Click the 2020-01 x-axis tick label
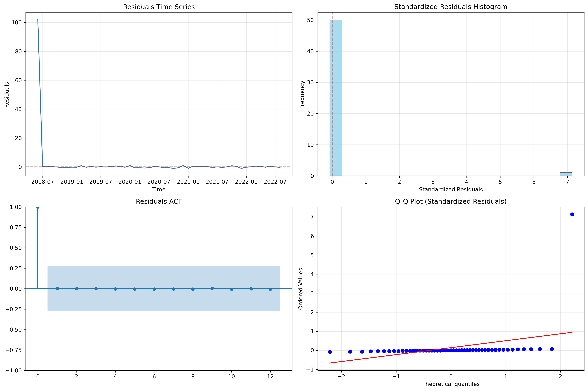Viewport: 588px width, 391px height. pos(130,182)
